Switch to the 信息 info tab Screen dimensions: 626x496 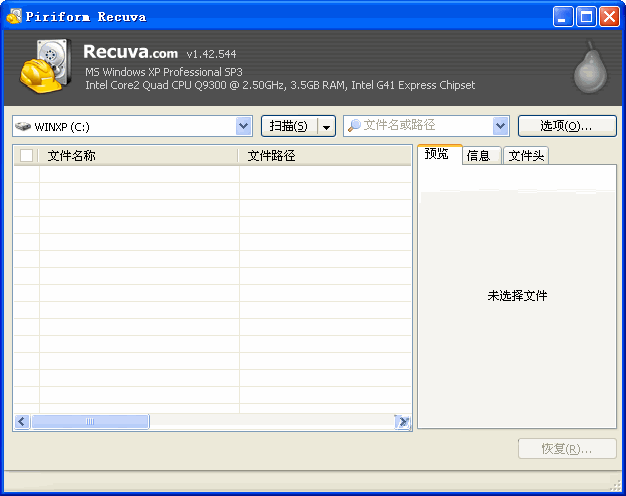click(479, 156)
